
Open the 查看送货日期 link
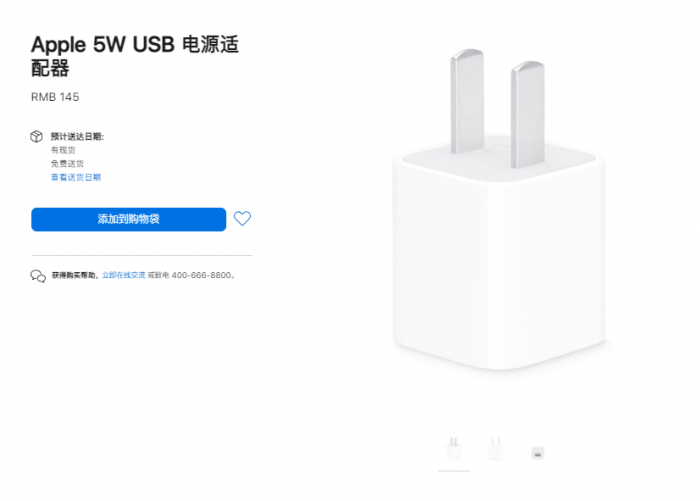click(76, 177)
